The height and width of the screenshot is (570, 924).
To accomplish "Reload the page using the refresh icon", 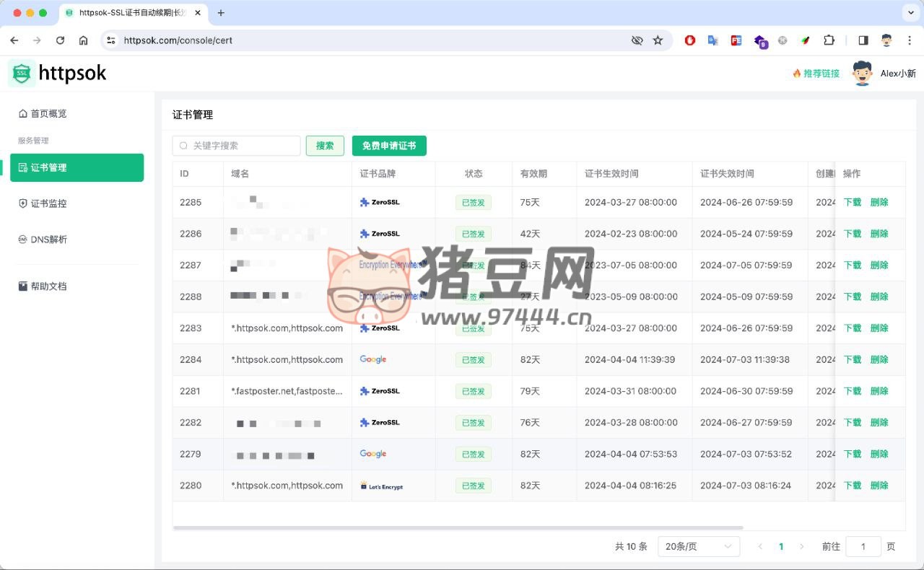I will click(x=61, y=40).
